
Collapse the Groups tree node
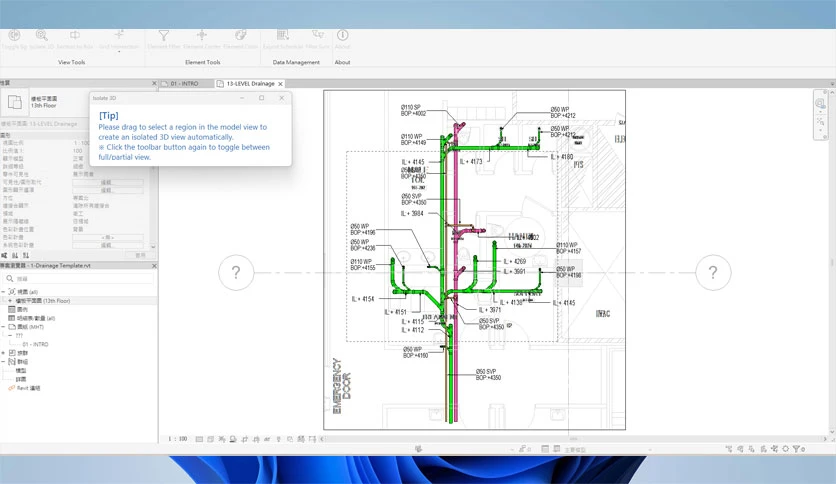[3, 361]
